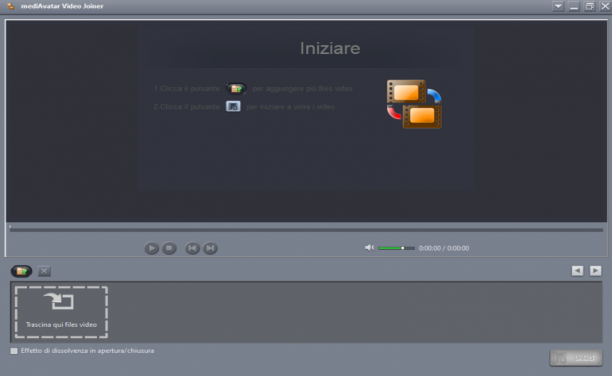The height and width of the screenshot is (376, 612).
Task: Close the mediAvatar Video Joiner window
Action: (x=605, y=6)
